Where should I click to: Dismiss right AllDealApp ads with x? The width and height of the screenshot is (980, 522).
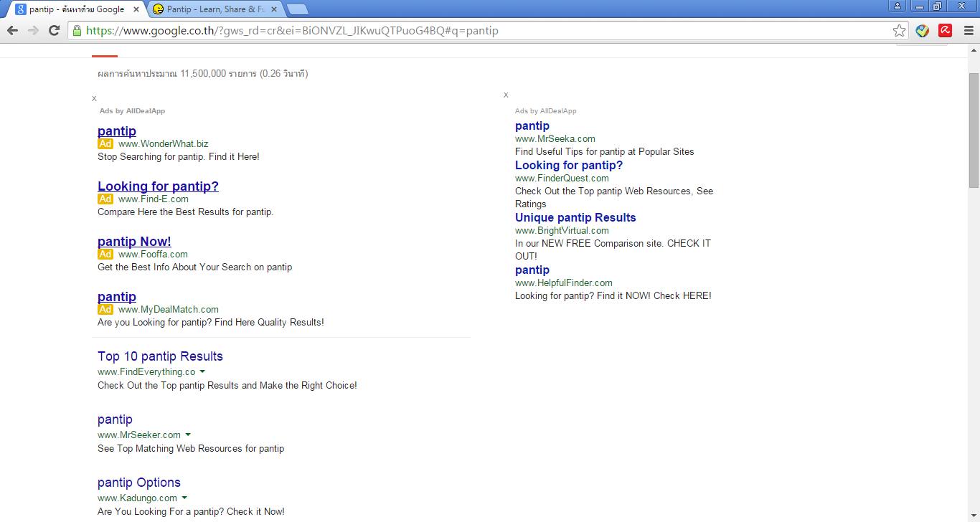coord(506,95)
